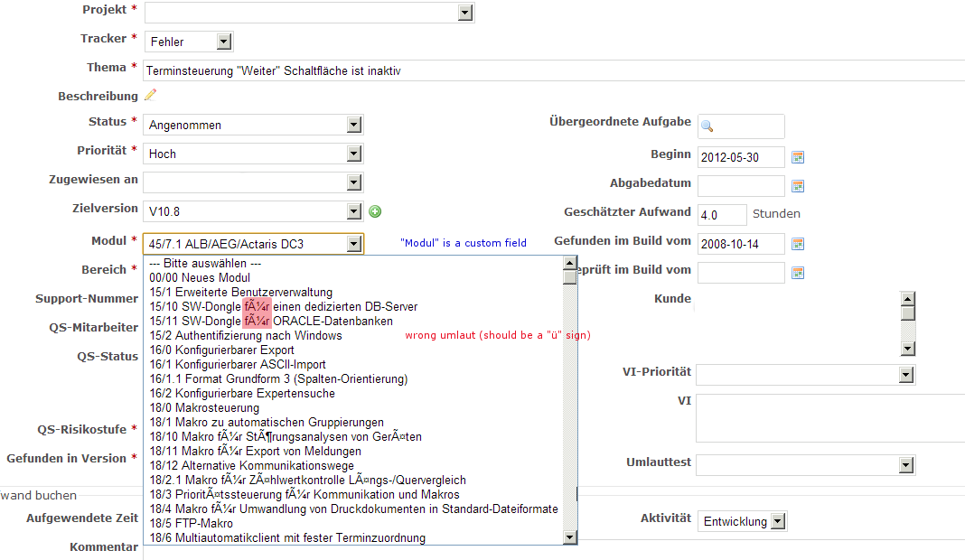The width and height of the screenshot is (965, 560).
Task: Open the Umlauttest dropdown
Action: point(906,464)
